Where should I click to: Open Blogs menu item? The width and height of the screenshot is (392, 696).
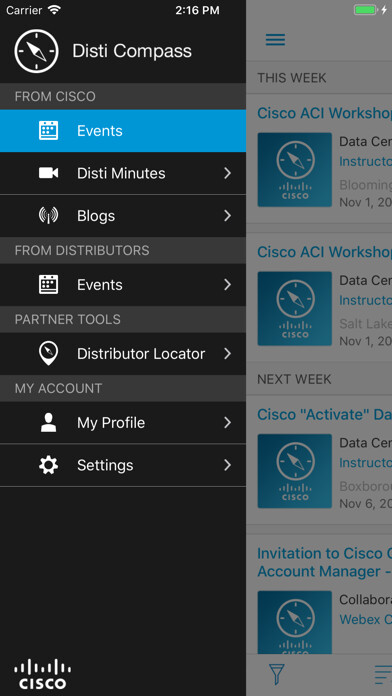[x=123, y=216]
